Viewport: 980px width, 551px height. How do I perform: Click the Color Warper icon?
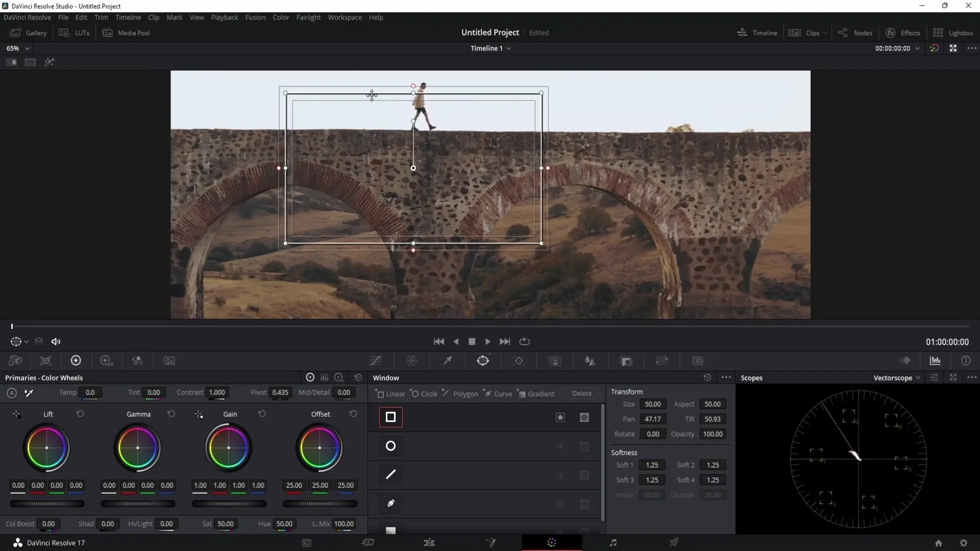pos(411,361)
